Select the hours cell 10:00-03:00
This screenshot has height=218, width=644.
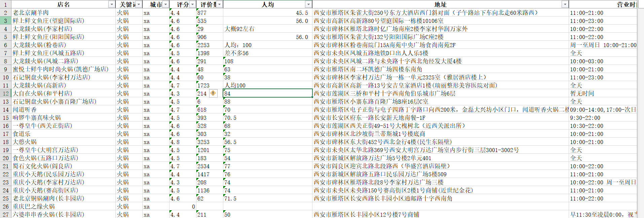click(x=603, y=61)
